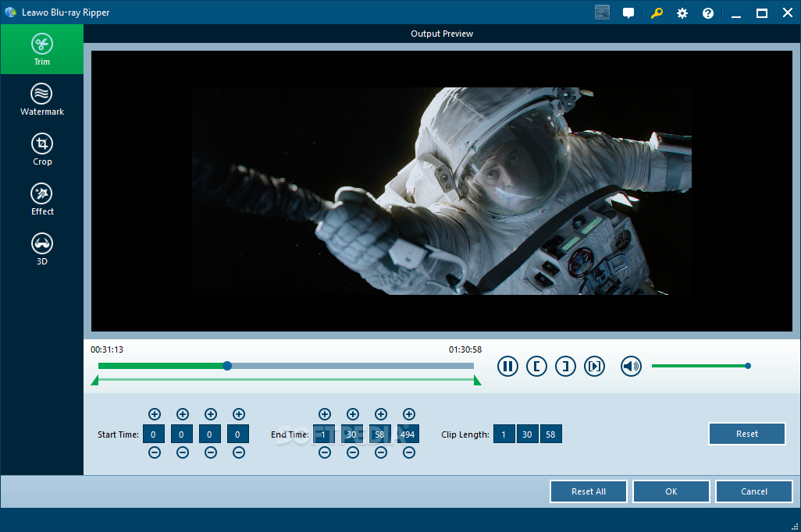
Task: Select the Start Time milliseconds field
Action: tap(237, 434)
